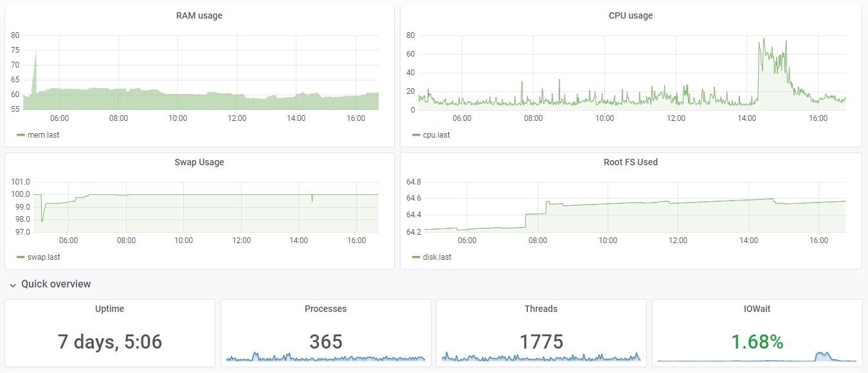Open the RAM usage panel title

coord(199,15)
